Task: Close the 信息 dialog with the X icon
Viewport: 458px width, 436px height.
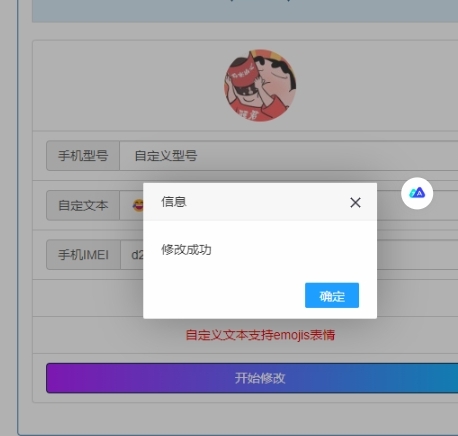Action: [355, 202]
